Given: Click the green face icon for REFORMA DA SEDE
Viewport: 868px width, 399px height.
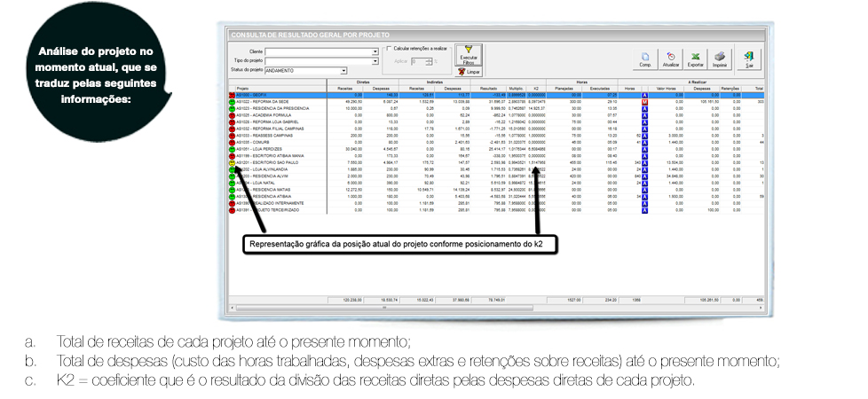Looking at the screenshot, I should click(232, 102).
